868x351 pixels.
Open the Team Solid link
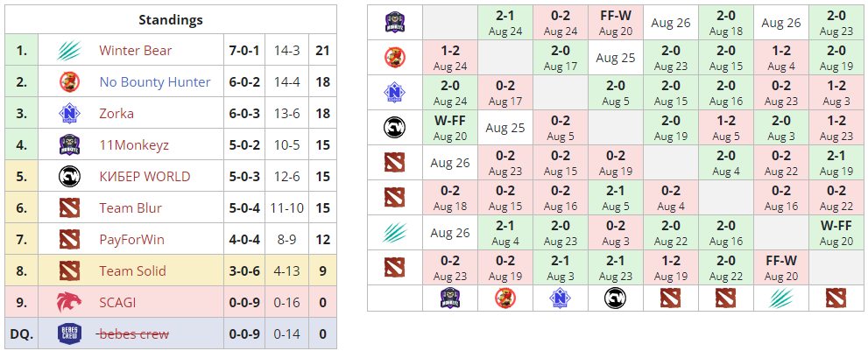[x=132, y=271]
